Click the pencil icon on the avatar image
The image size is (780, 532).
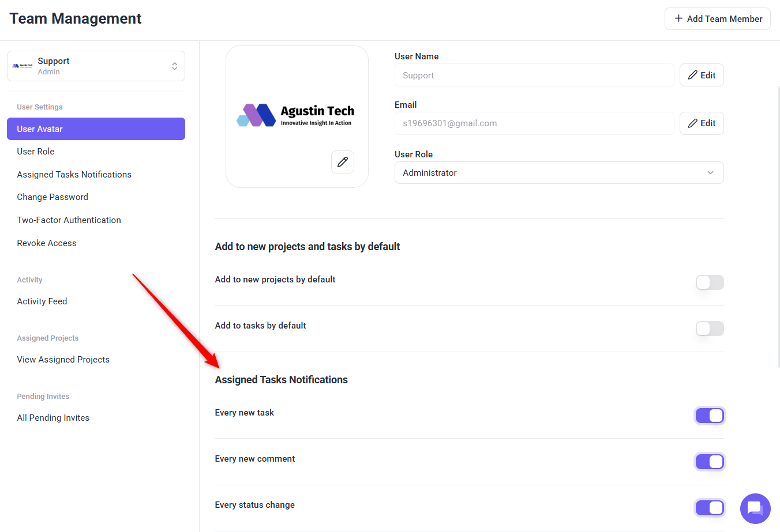(343, 162)
